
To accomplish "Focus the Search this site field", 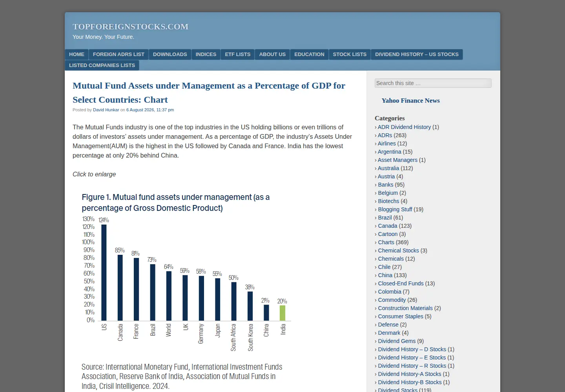I will pos(433,83).
